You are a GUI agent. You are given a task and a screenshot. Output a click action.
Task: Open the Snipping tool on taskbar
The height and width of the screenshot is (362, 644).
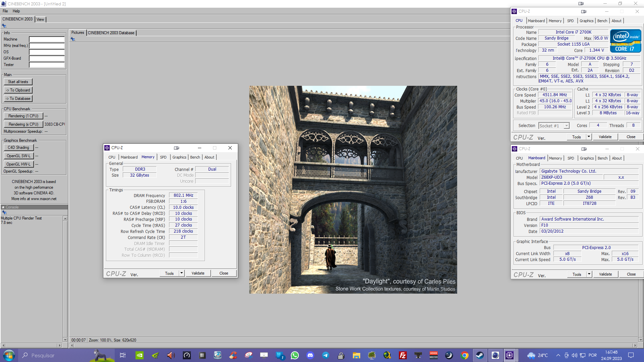249,355
